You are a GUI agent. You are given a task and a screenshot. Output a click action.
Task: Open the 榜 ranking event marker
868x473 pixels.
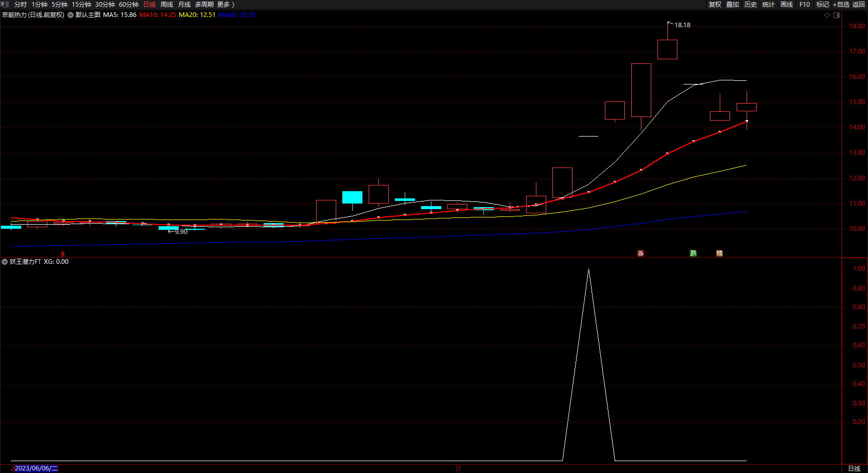pos(719,253)
